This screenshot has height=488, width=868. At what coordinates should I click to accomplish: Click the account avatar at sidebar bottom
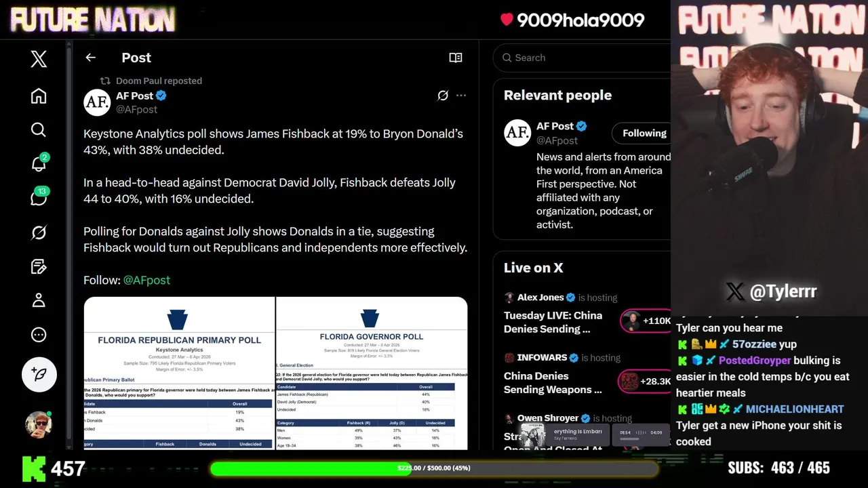pyautogui.click(x=39, y=424)
